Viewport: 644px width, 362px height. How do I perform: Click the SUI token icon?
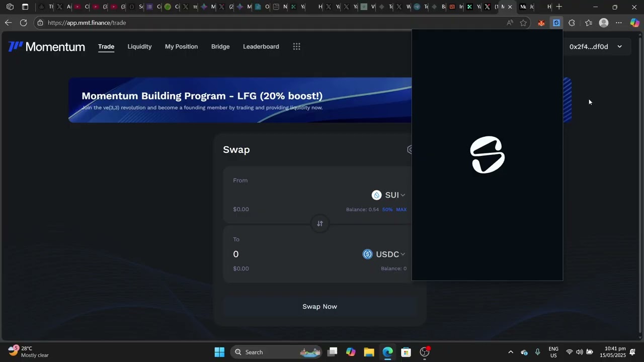pyautogui.click(x=376, y=195)
